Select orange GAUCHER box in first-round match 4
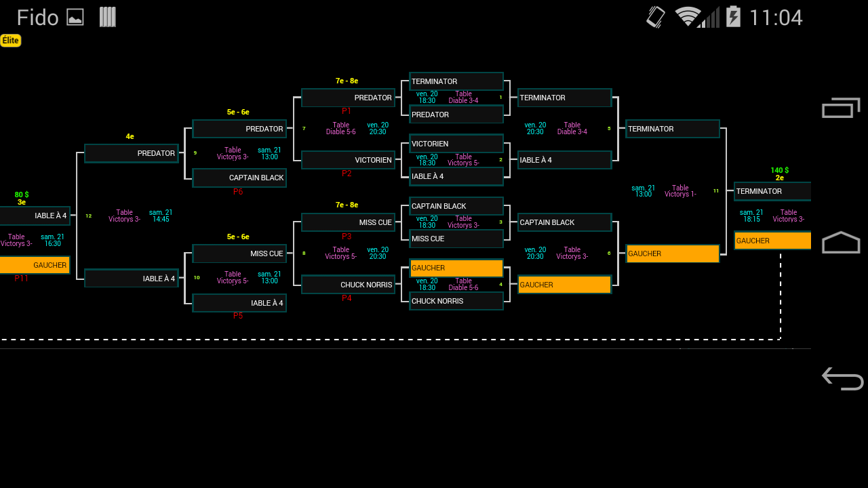 pos(456,268)
